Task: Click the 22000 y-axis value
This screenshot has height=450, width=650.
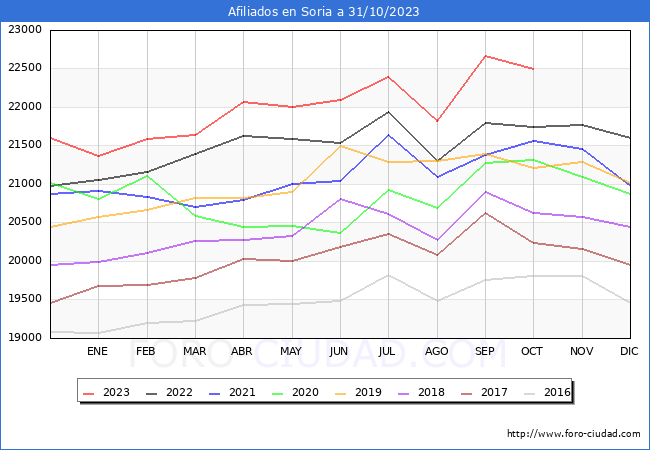Action: click(x=25, y=106)
